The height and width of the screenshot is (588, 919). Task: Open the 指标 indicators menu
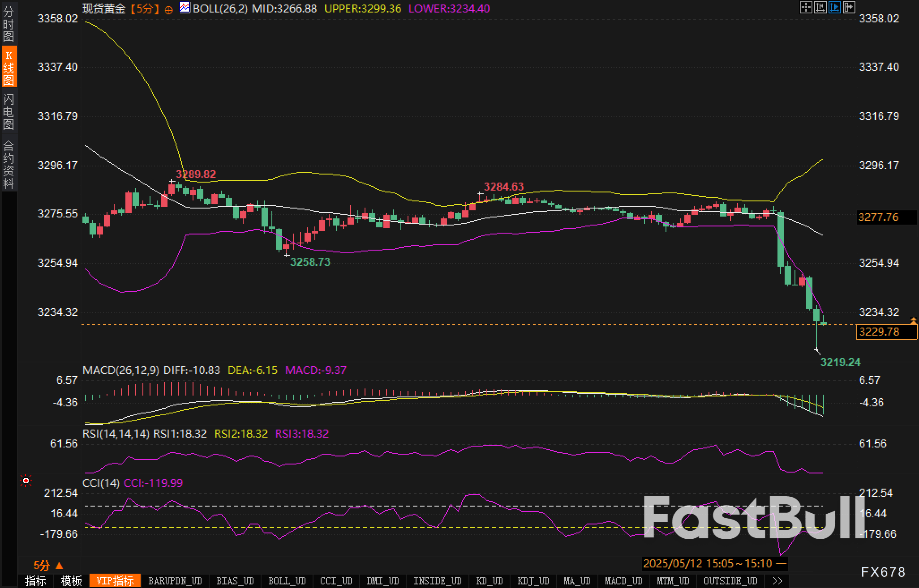(35, 581)
